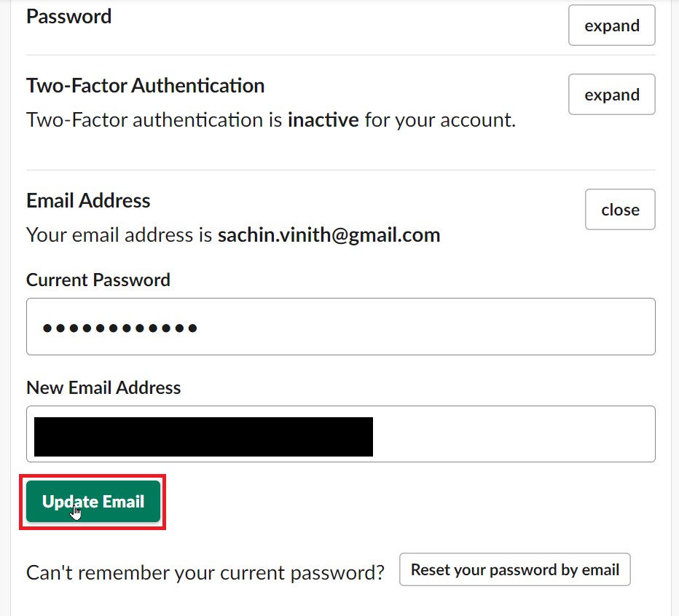
Task: Click the New Email Address field label
Action: pos(103,387)
